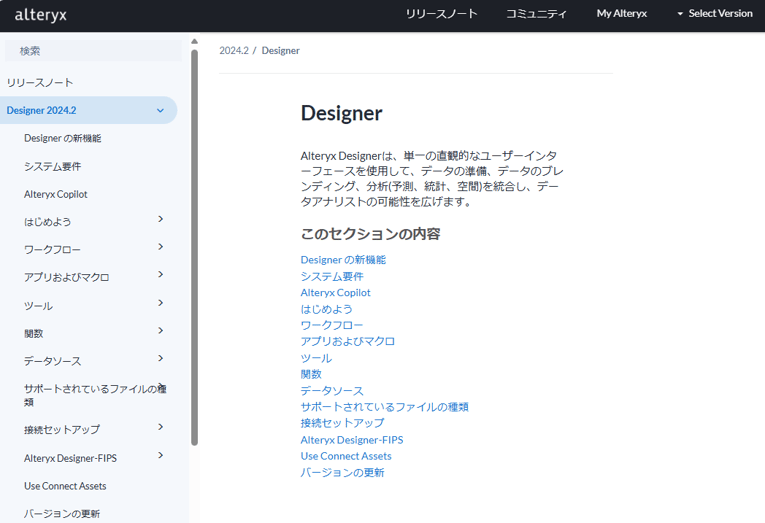The width and height of the screenshot is (765, 523).
Task: Open 接続セットアップ in the sidebar
Action: [x=62, y=430]
